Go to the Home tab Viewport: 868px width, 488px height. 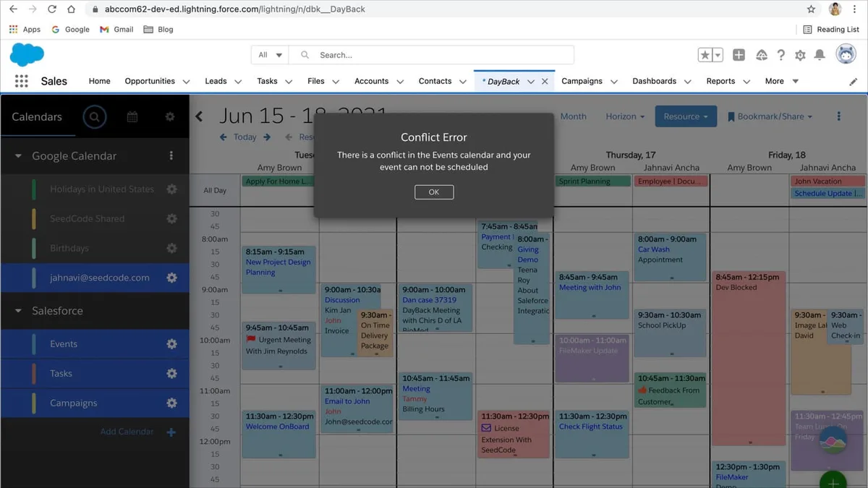coord(100,81)
